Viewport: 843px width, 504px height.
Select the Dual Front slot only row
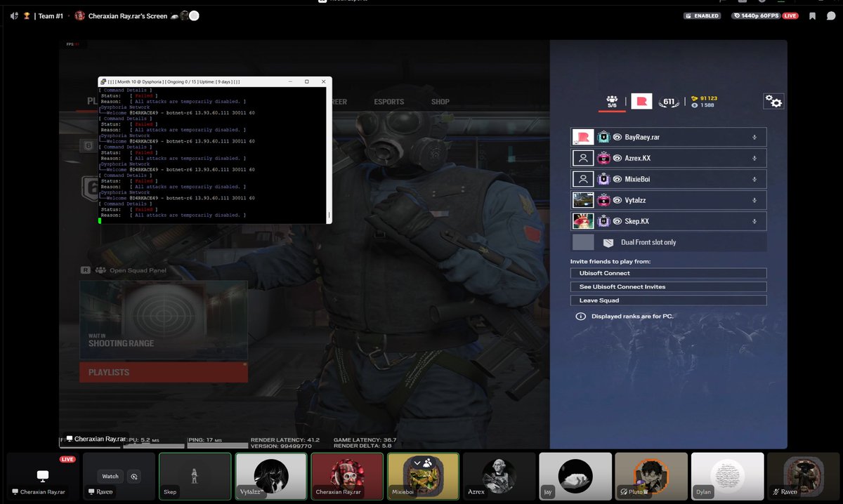coord(669,242)
